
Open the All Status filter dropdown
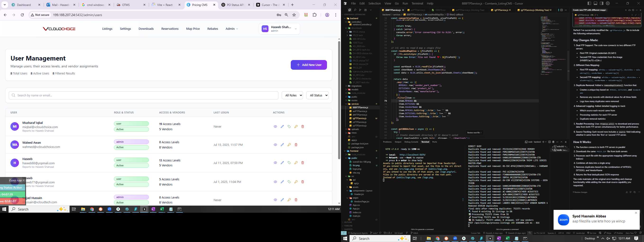317,95
